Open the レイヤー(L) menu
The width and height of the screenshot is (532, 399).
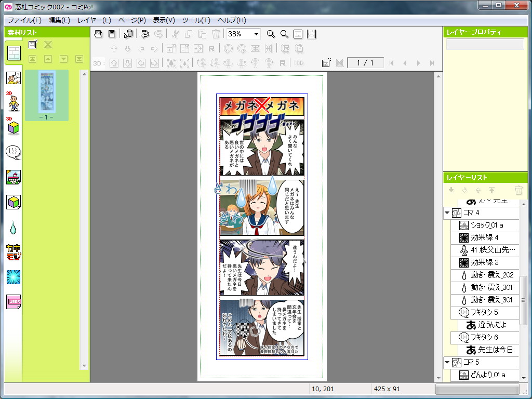tap(95, 20)
